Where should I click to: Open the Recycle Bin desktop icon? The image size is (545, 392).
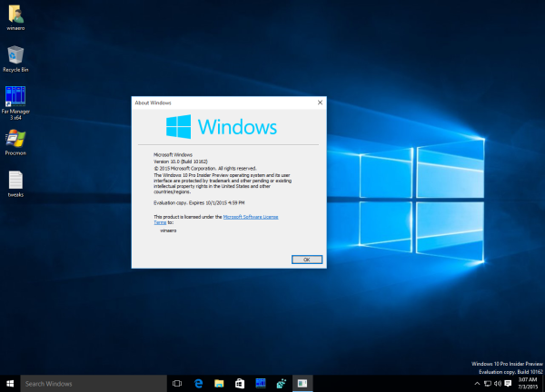(x=15, y=59)
